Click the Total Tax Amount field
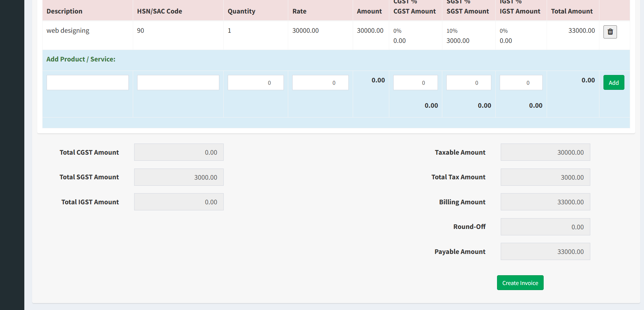The image size is (644, 310). tap(545, 177)
